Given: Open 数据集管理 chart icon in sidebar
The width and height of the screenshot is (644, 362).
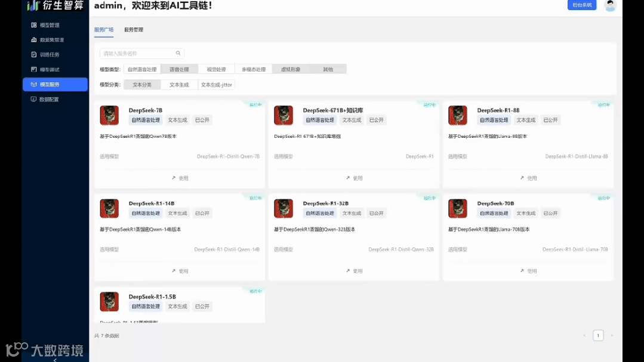Looking at the screenshot, I should coord(33,40).
